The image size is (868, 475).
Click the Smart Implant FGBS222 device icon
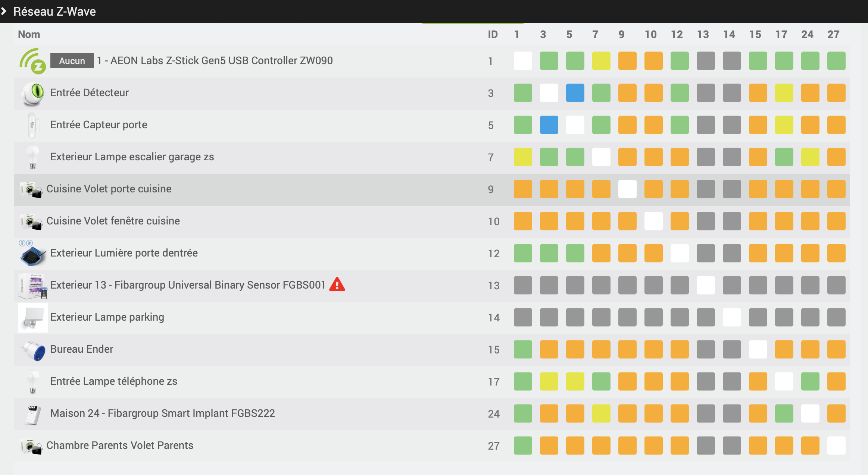pos(32,414)
